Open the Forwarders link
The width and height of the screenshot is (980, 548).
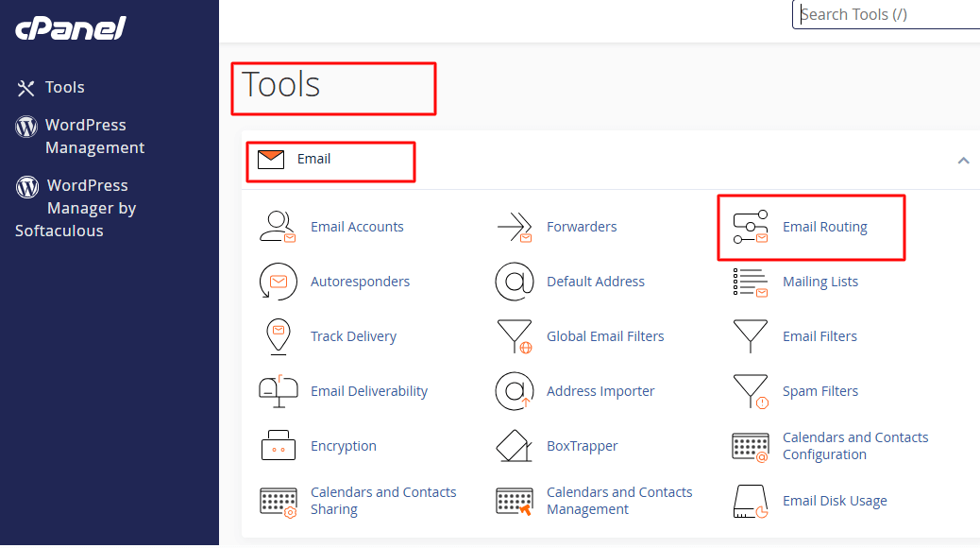pyautogui.click(x=582, y=227)
